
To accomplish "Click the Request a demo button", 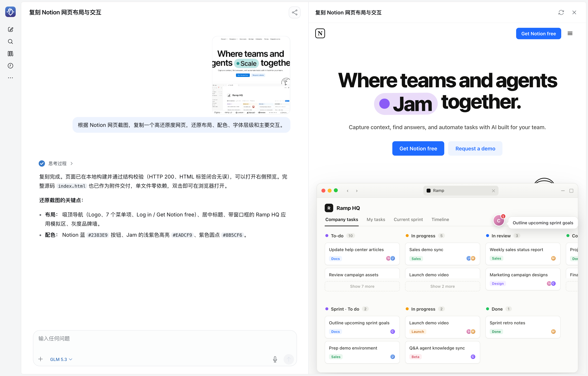I will click(x=475, y=148).
